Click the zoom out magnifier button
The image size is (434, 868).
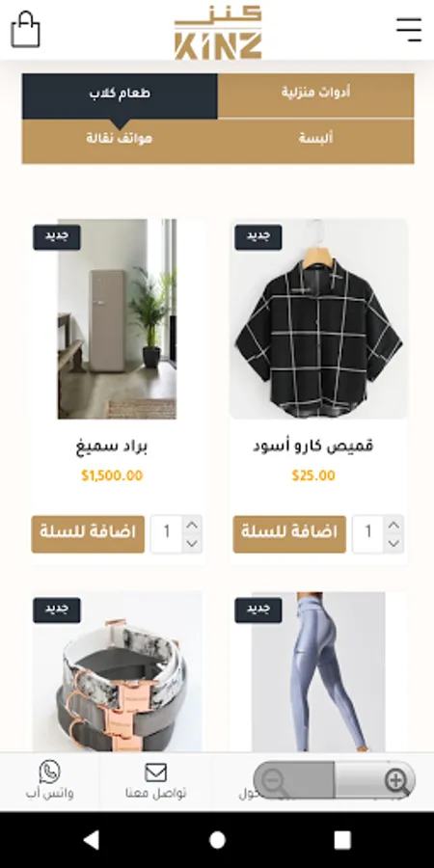(273, 780)
